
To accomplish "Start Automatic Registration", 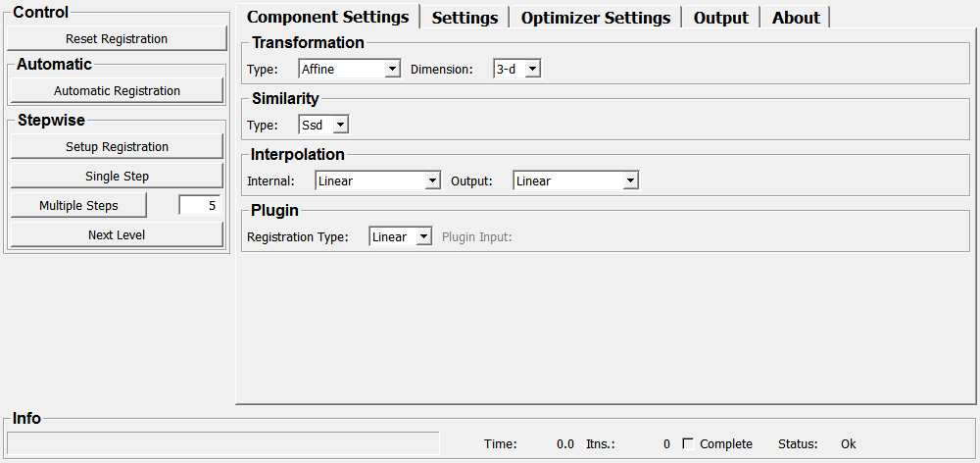I will point(117,91).
